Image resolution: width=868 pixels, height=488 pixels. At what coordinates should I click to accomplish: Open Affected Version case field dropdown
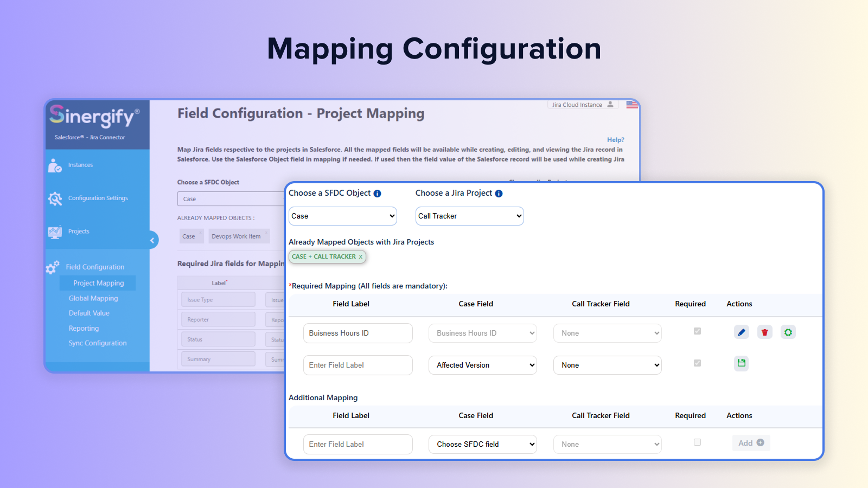(483, 365)
